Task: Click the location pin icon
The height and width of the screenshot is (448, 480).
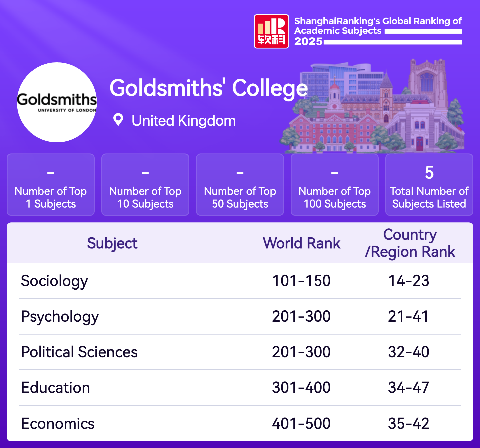Action: (x=118, y=120)
